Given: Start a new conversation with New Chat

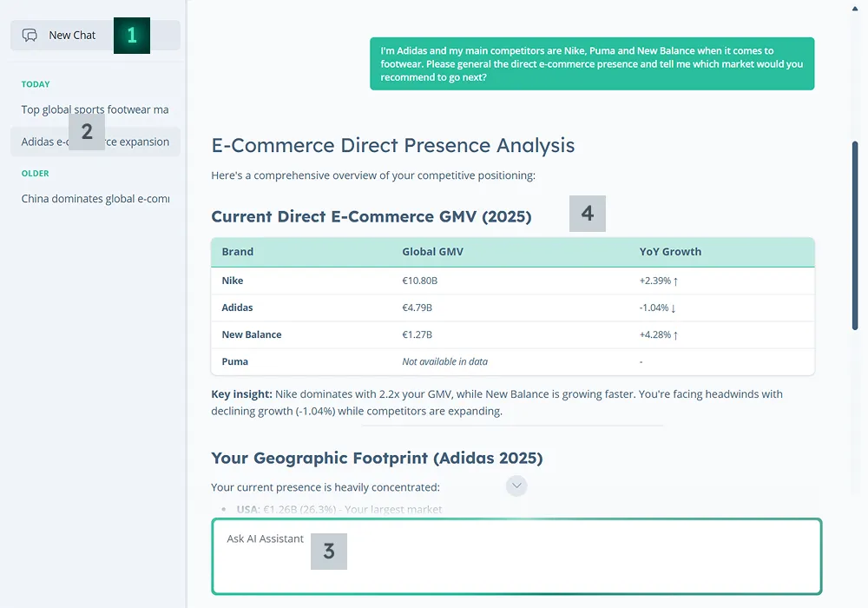Looking at the screenshot, I should [x=72, y=36].
